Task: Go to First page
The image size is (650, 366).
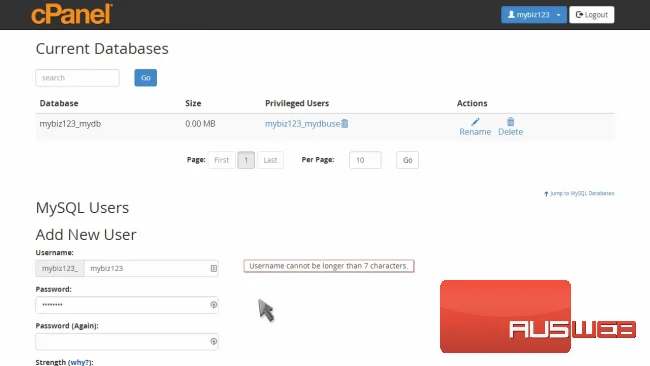Action: click(221, 160)
